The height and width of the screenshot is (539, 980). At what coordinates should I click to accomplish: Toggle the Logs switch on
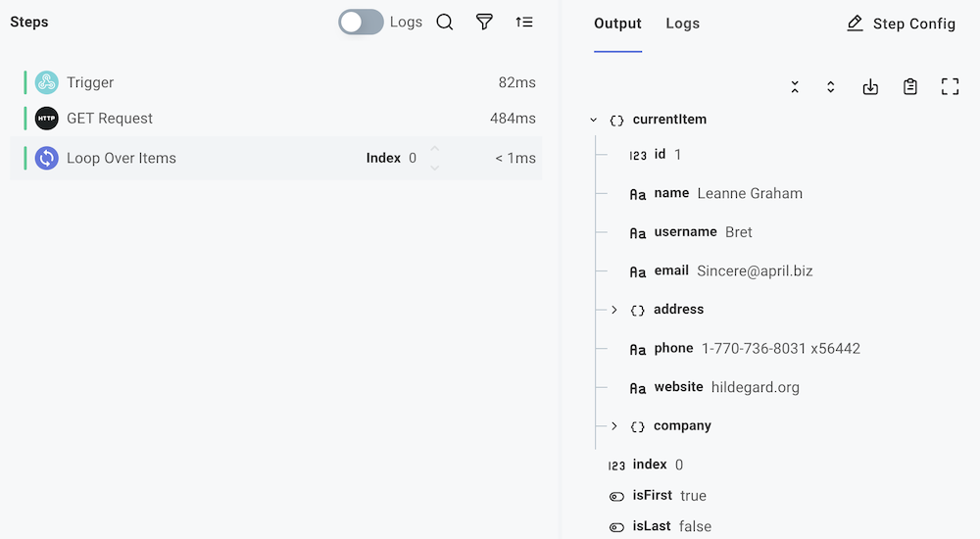tap(361, 23)
